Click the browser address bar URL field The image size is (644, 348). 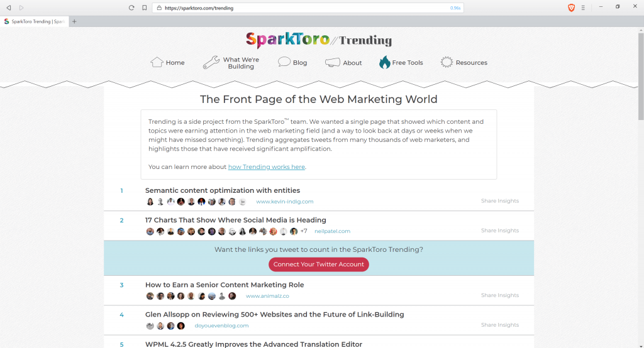coord(308,8)
